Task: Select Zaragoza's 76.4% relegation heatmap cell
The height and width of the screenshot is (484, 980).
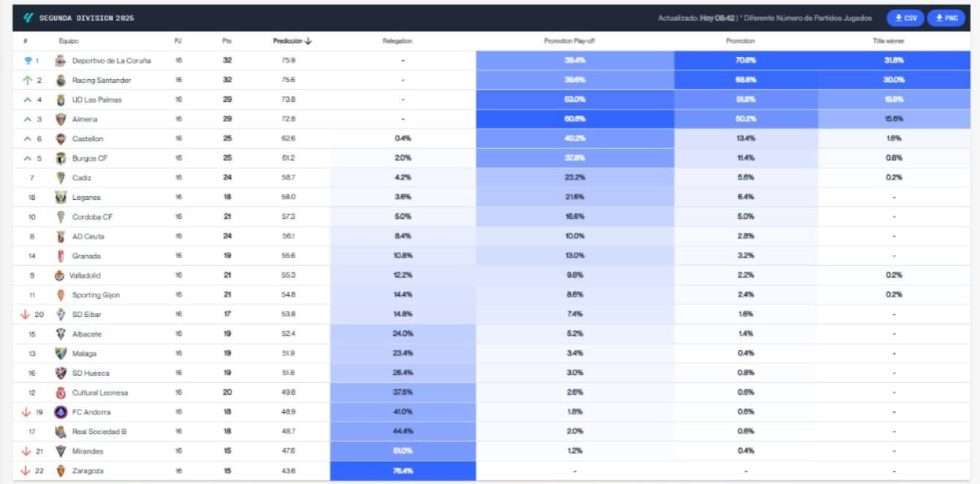Action: (x=403, y=470)
